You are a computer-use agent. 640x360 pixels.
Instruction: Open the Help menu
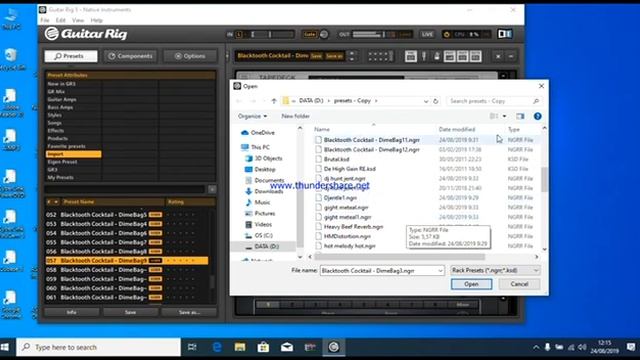(97, 20)
